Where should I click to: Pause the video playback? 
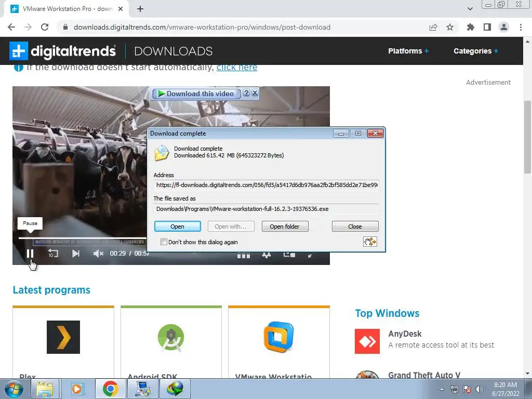(30, 254)
